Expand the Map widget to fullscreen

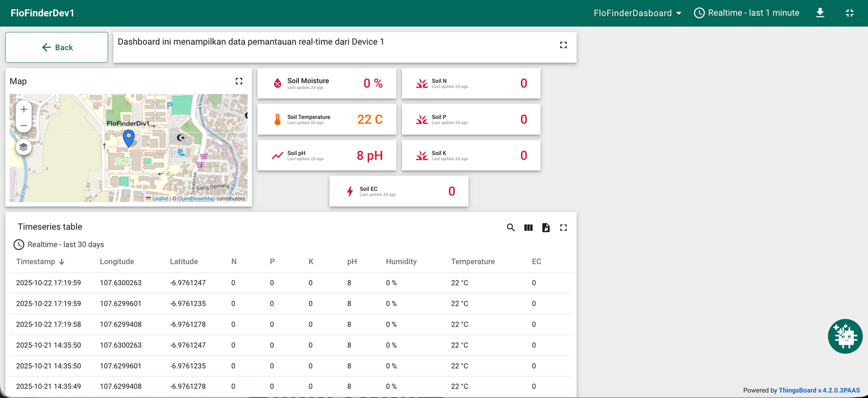239,81
